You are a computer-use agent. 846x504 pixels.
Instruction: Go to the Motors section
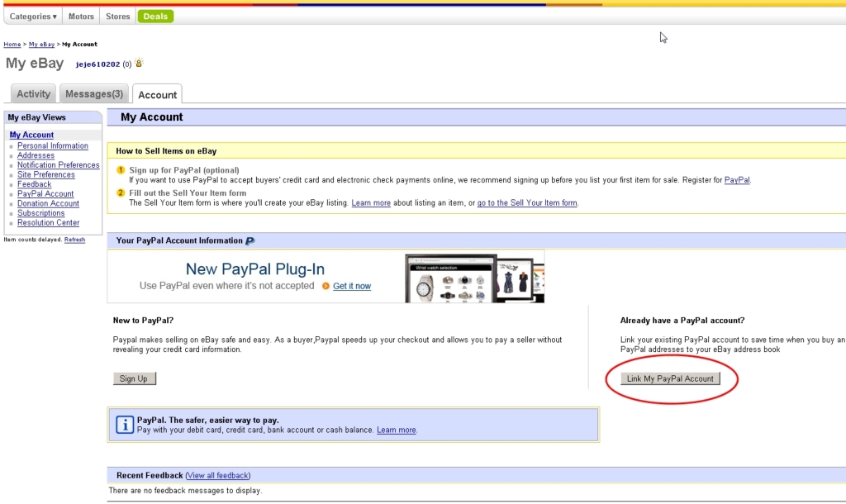pyautogui.click(x=81, y=17)
